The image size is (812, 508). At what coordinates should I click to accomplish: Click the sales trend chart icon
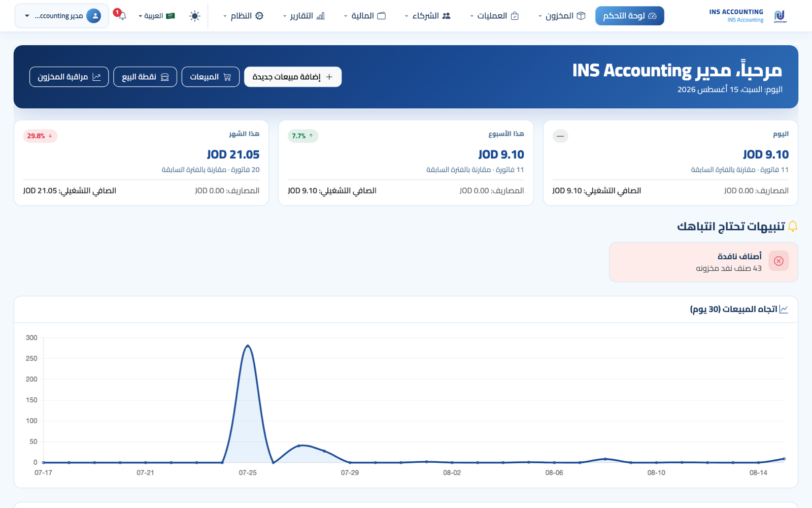point(784,309)
